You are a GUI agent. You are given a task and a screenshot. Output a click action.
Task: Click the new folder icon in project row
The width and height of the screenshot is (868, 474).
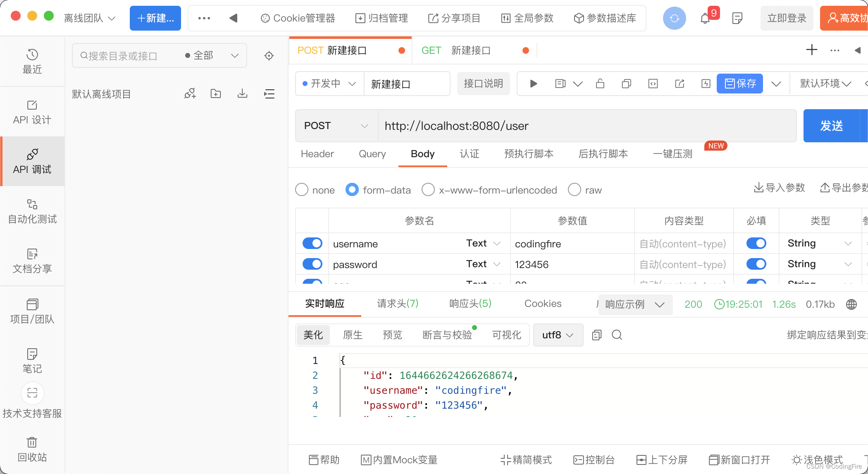(216, 94)
